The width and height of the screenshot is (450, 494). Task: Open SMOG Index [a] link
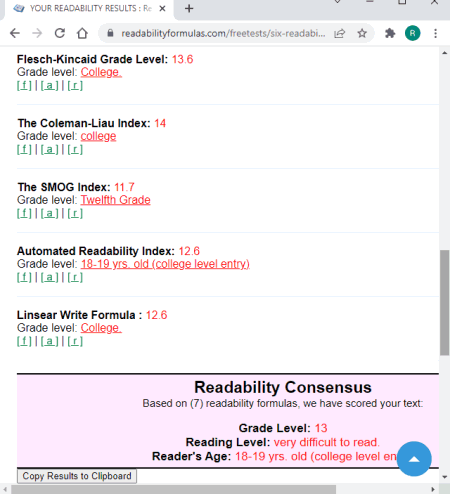pos(49,214)
